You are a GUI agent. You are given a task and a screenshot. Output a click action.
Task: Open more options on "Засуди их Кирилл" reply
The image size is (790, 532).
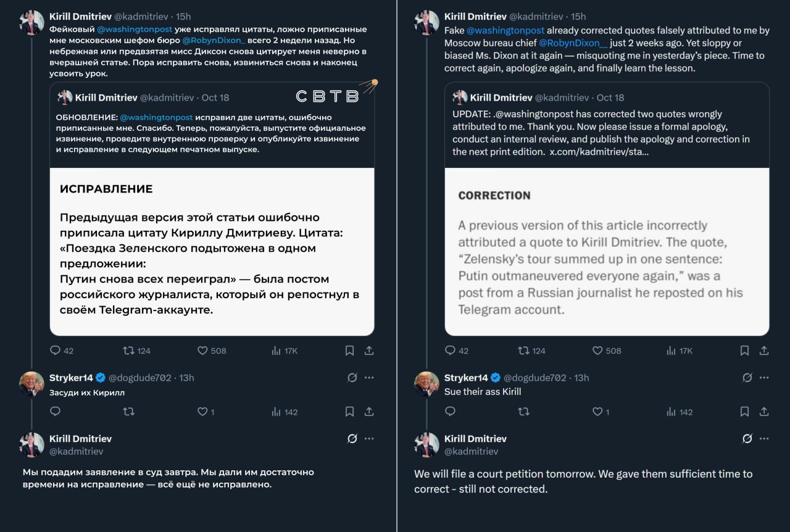tap(369, 378)
